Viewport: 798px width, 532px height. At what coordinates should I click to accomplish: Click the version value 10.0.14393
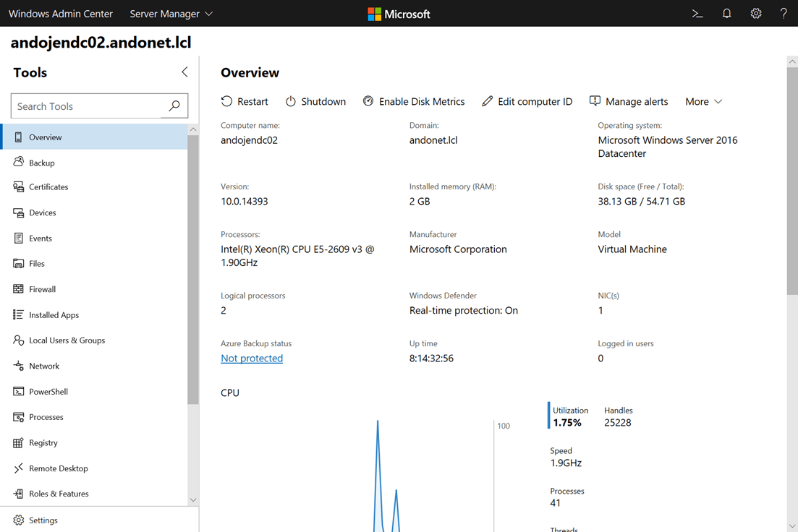pos(245,202)
